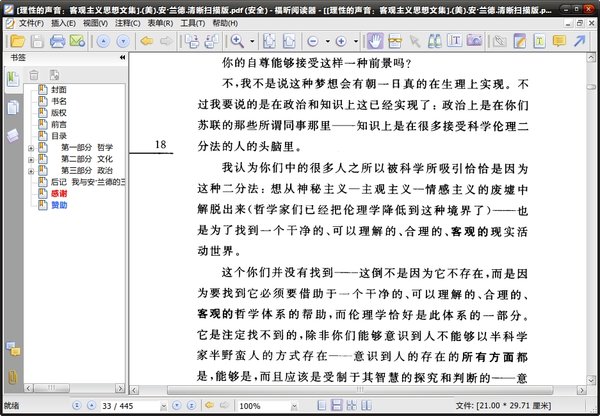Viewport: 600px width, 416px height.
Task: Select the highlight note tool icon
Action: point(520,41)
